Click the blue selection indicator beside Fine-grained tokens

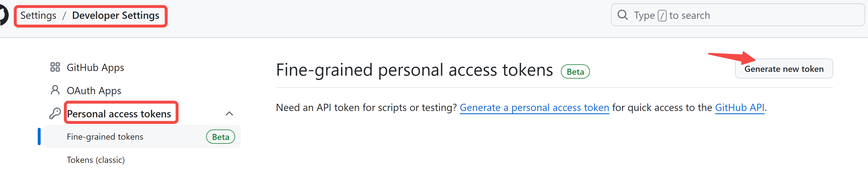tap(40, 136)
